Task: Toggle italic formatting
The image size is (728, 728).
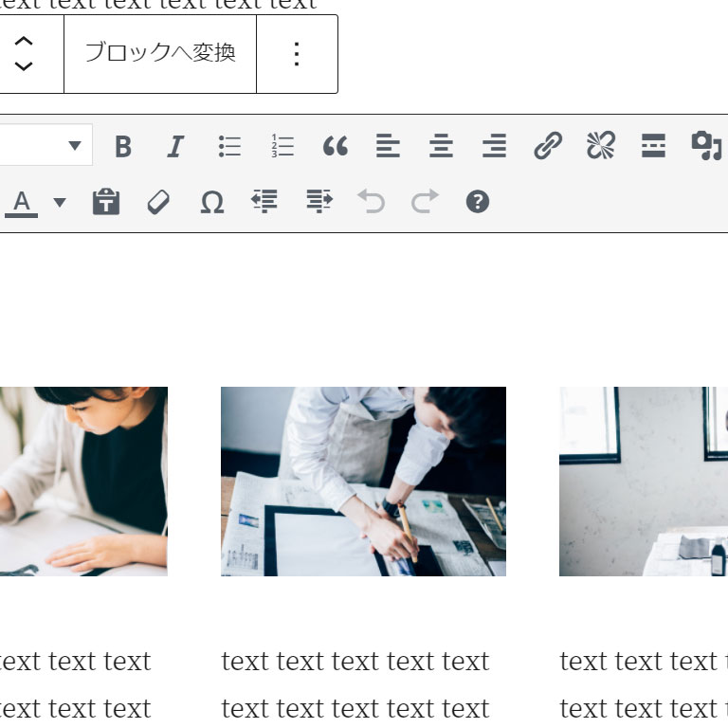Action: click(175, 146)
